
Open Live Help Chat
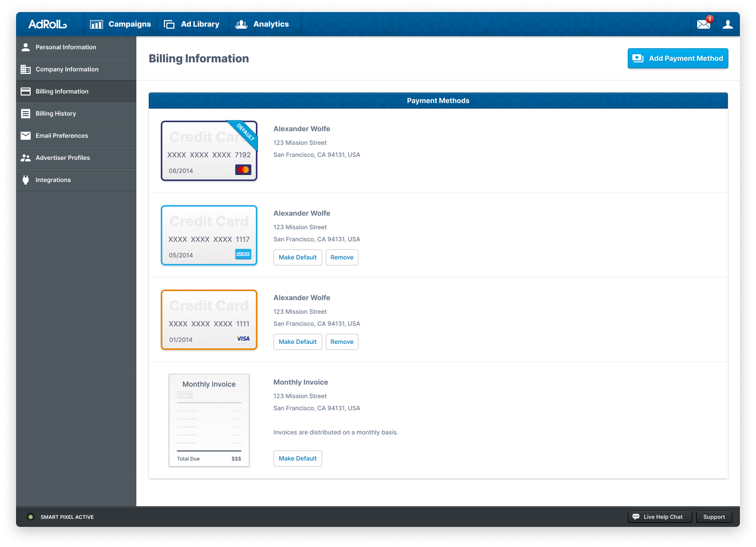659,517
